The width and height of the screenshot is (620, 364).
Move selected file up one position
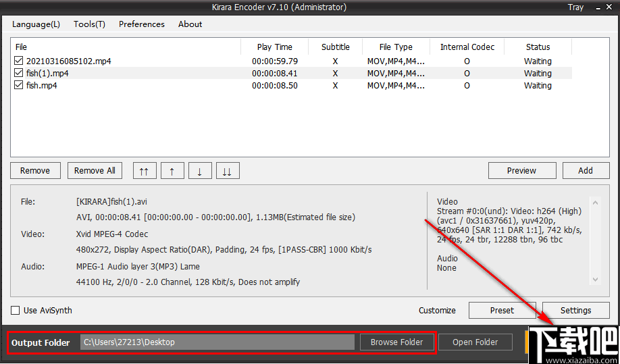click(172, 171)
